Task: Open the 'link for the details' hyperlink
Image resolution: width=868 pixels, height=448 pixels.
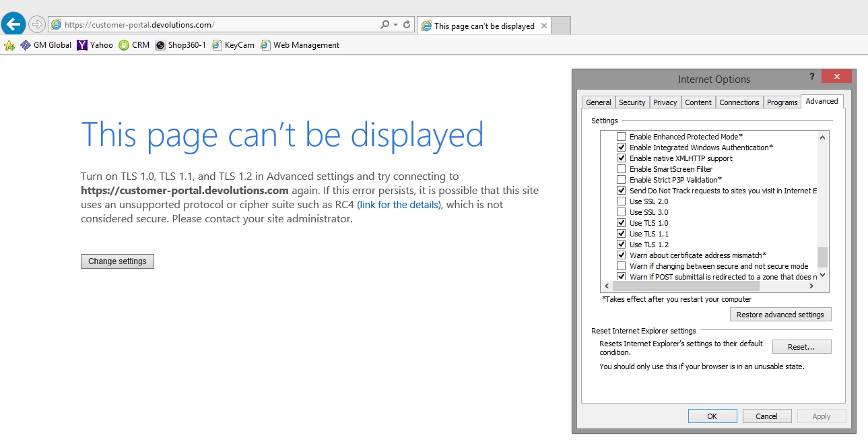Action: click(x=399, y=205)
